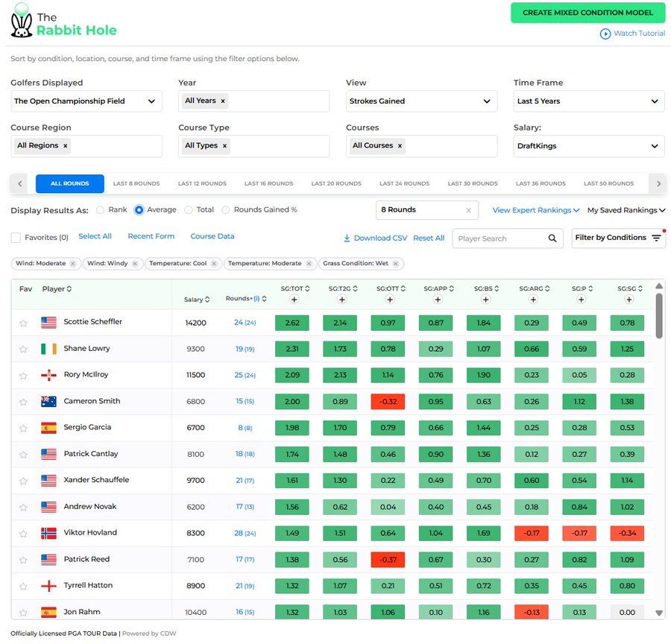Click Download CSV link

tap(375, 238)
